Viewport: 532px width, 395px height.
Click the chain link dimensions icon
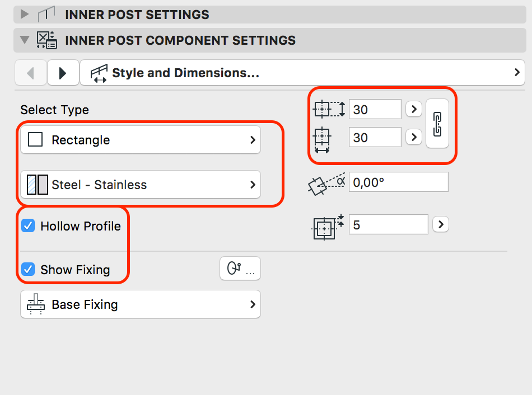tap(437, 124)
